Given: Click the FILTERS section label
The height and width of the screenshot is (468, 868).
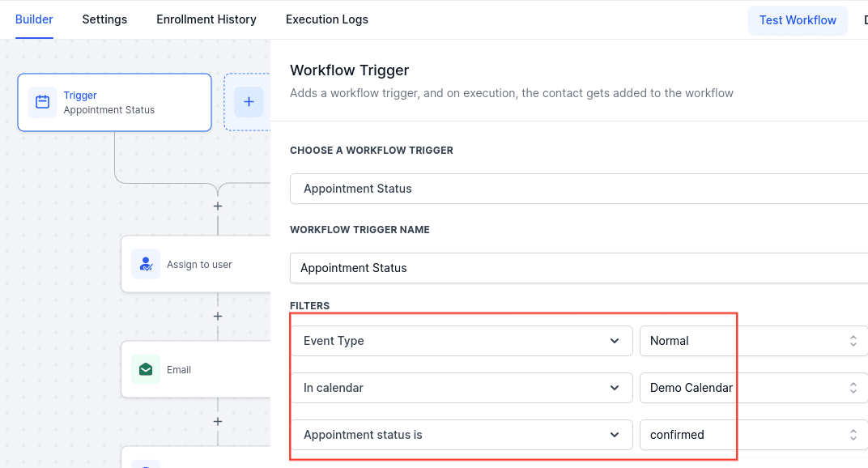Looking at the screenshot, I should [309, 306].
